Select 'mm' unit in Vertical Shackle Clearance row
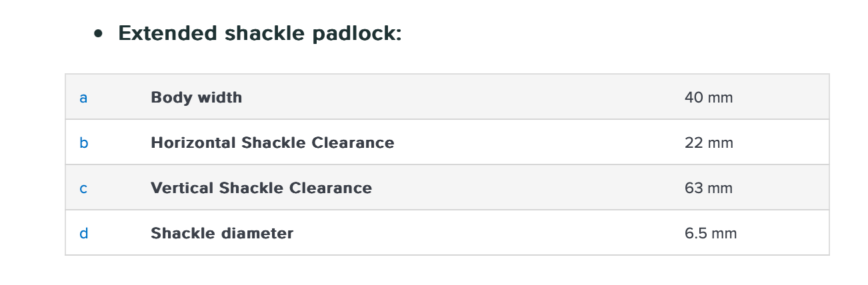The width and height of the screenshot is (868, 285). pyautogui.click(x=720, y=188)
